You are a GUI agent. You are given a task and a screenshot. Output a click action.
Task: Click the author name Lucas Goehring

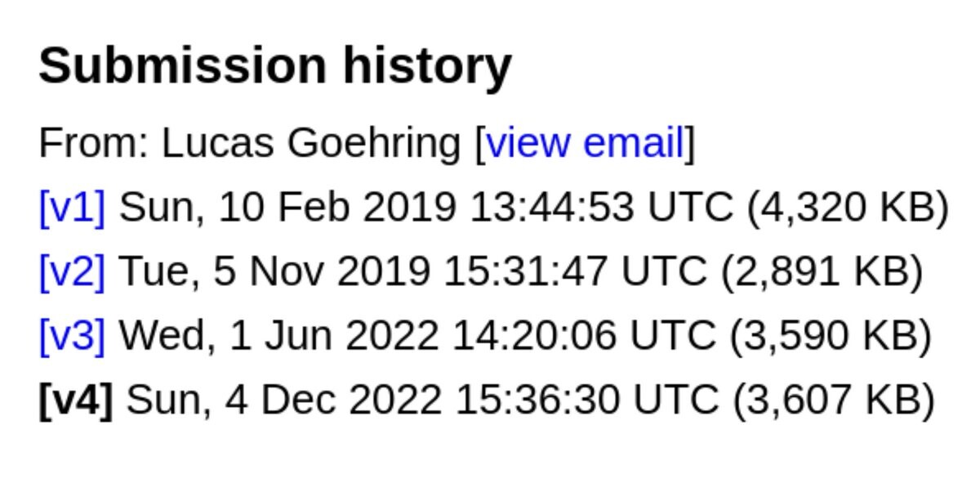[312, 143]
